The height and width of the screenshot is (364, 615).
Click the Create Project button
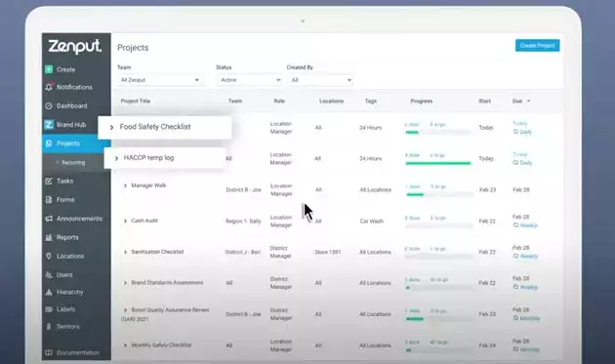click(537, 46)
